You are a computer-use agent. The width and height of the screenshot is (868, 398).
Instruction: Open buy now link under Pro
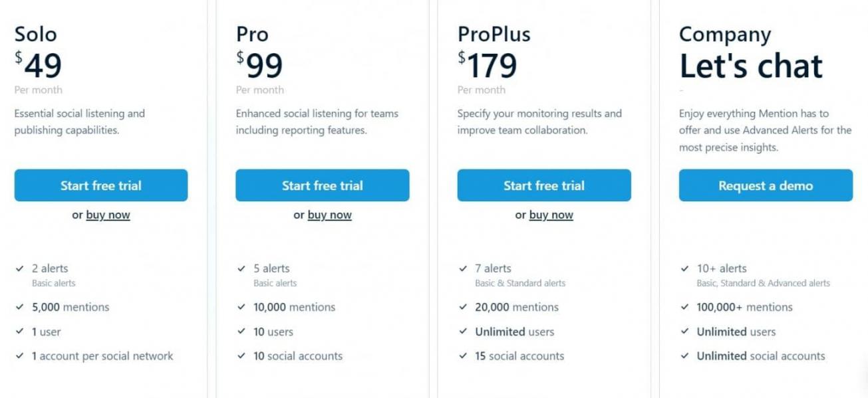[x=330, y=215]
